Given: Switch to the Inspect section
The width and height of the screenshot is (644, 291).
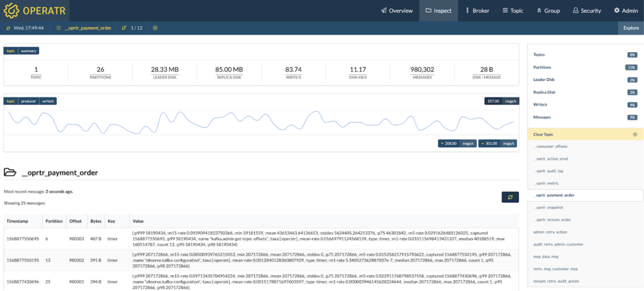Looking at the screenshot, I should (x=438, y=11).
